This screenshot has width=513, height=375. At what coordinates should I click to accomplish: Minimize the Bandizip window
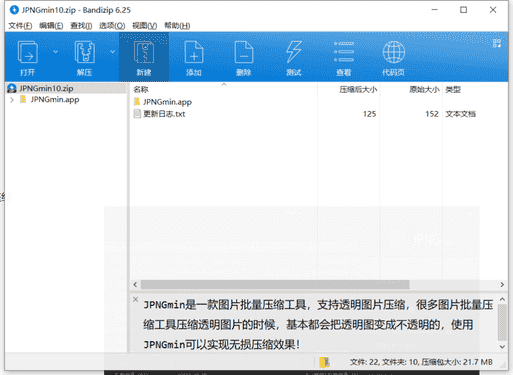point(434,10)
